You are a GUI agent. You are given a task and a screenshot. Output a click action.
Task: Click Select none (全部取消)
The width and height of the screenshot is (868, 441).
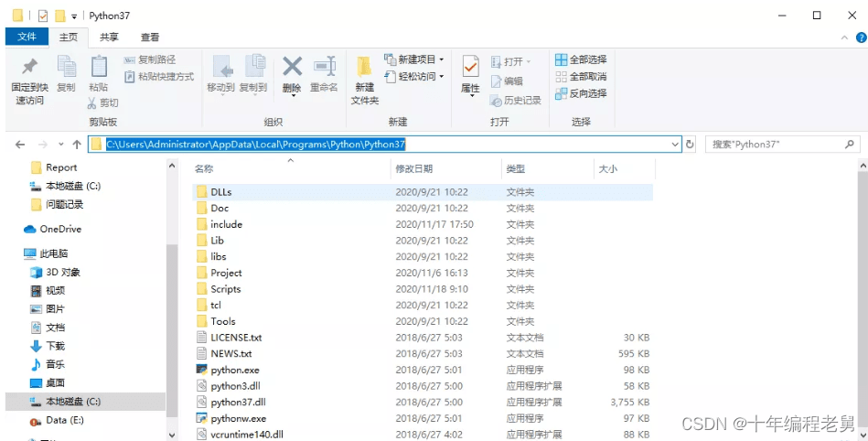click(581, 77)
